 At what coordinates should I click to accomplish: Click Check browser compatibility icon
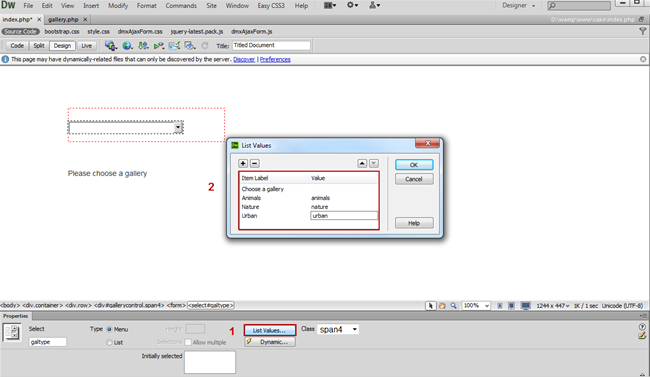pos(175,46)
